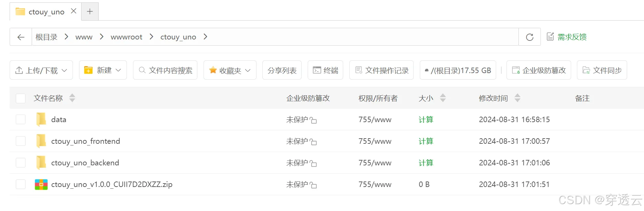Add a new tab with the plus button
Image resolution: width=644 pixels, height=211 pixels.
coord(90,11)
